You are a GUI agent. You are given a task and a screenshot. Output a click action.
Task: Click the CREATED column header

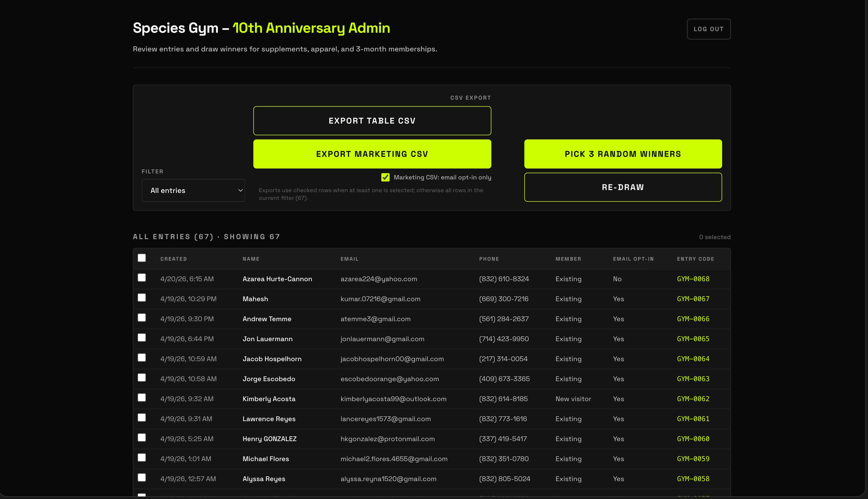pos(174,259)
